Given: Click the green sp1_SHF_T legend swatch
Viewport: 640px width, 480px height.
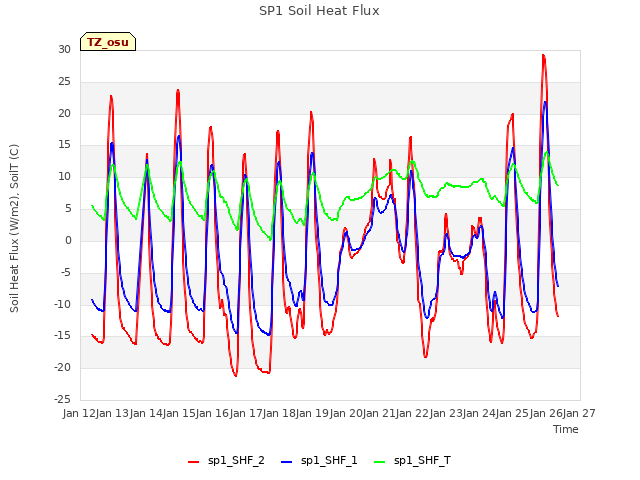Looking at the screenshot, I should tap(380, 462).
